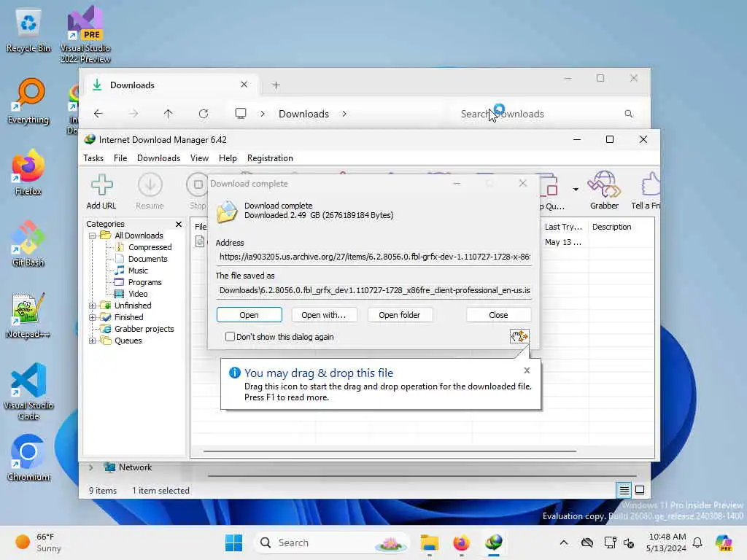Add a new Explorer tab
Image resolution: width=747 pixels, height=560 pixels.
(276, 85)
